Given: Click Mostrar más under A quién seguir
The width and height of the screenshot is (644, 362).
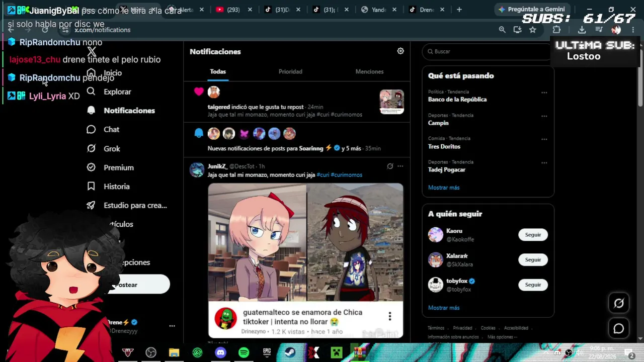Looking at the screenshot, I should coord(444,308).
